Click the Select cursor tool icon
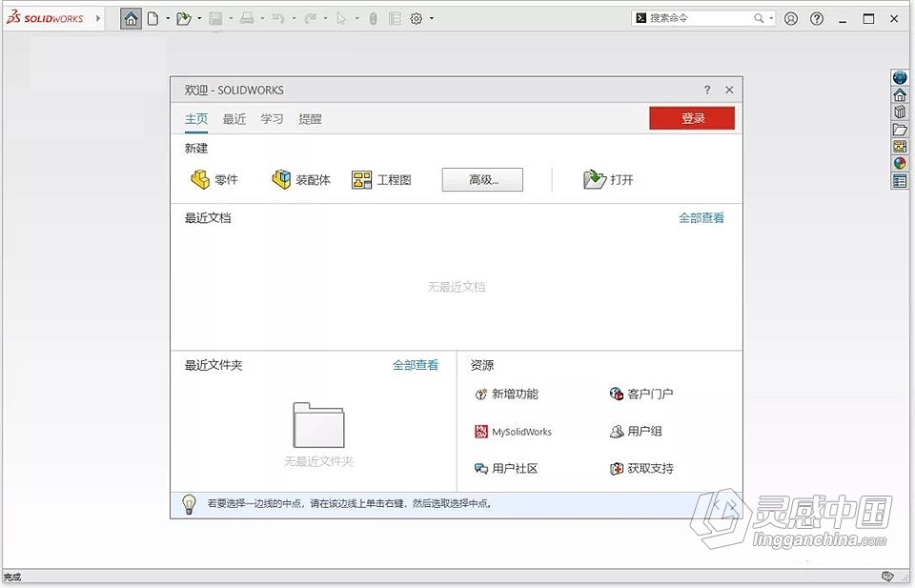 [342, 19]
